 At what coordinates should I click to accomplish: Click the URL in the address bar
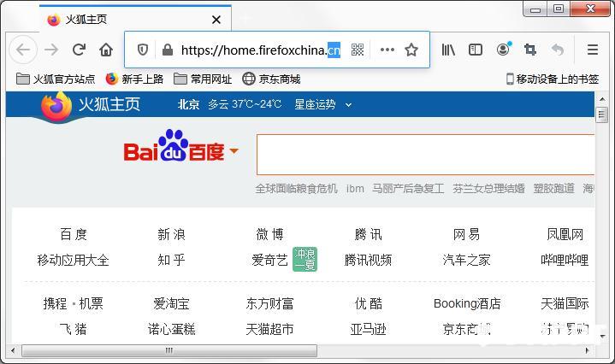260,50
